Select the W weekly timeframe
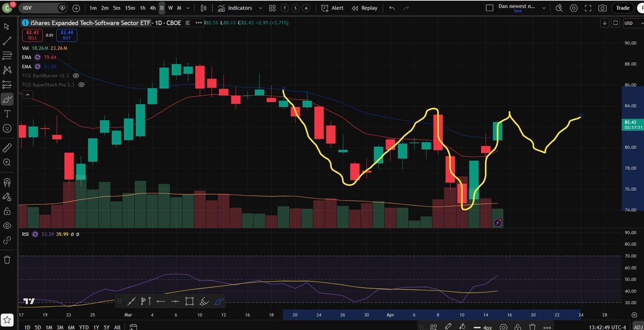644x330 pixels. tap(170, 8)
